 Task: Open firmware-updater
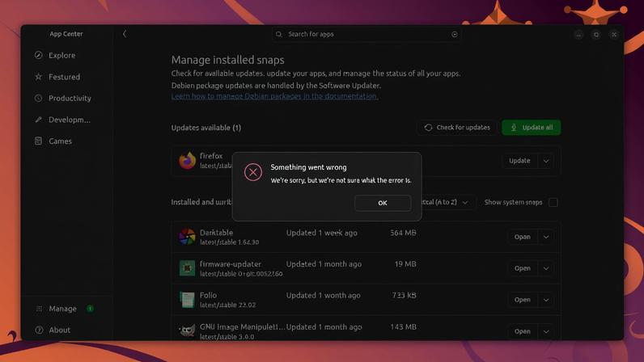[x=522, y=268]
